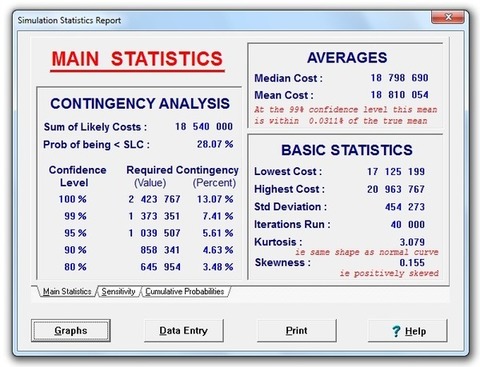The width and height of the screenshot is (480, 367).
Task: Open the Cumulative Probabilities tab
Action: pyautogui.click(x=185, y=291)
